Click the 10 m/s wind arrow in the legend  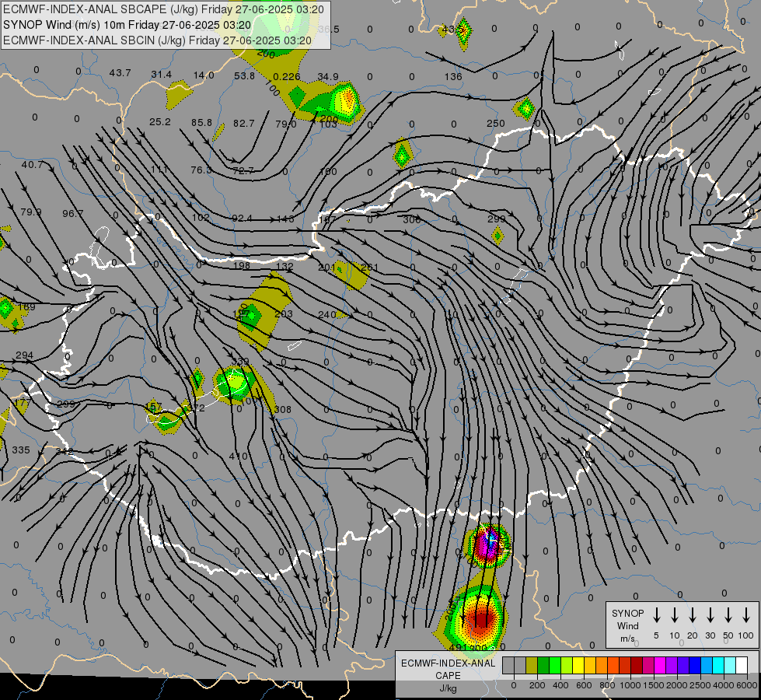click(675, 614)
